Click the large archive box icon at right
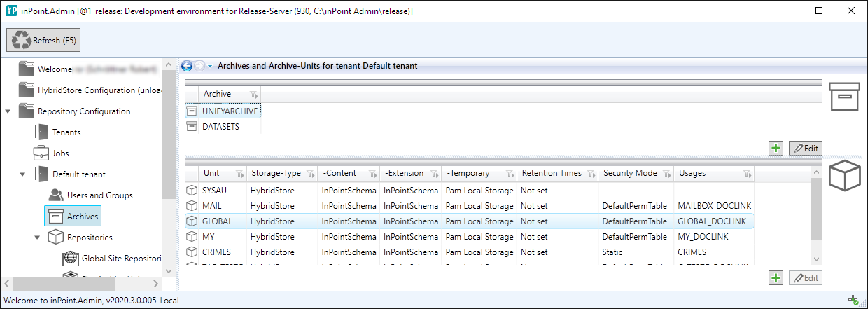Screen dimensions: 868x309 [x=843, y=96]
